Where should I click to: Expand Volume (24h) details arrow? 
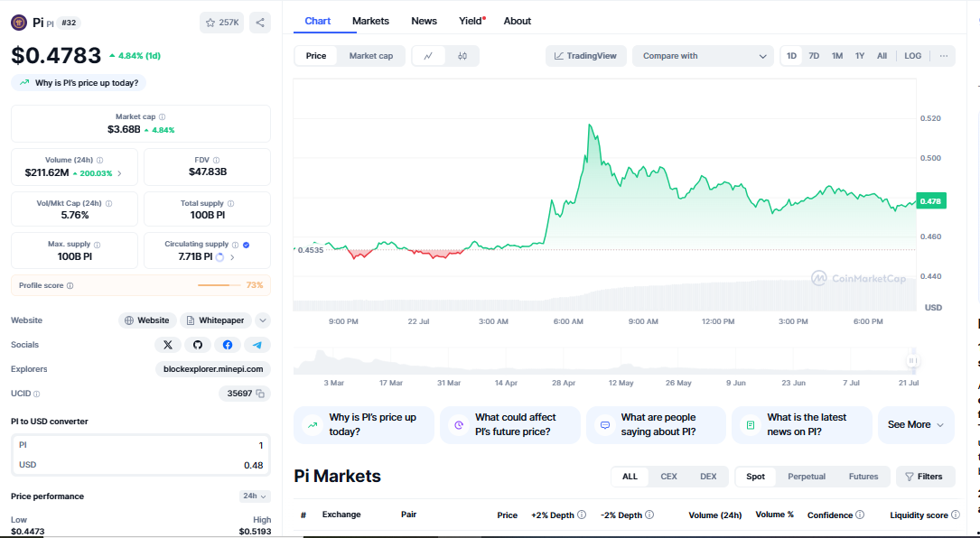(x=119, y=173)
